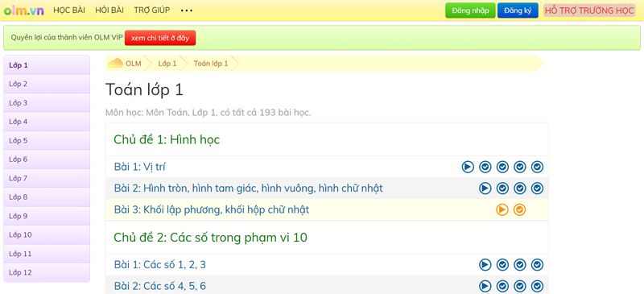Screen dimensions: 644x294
Task: Open HỖ TRỢ TRƯỜNG HỌC link
Action: [589, 10]
